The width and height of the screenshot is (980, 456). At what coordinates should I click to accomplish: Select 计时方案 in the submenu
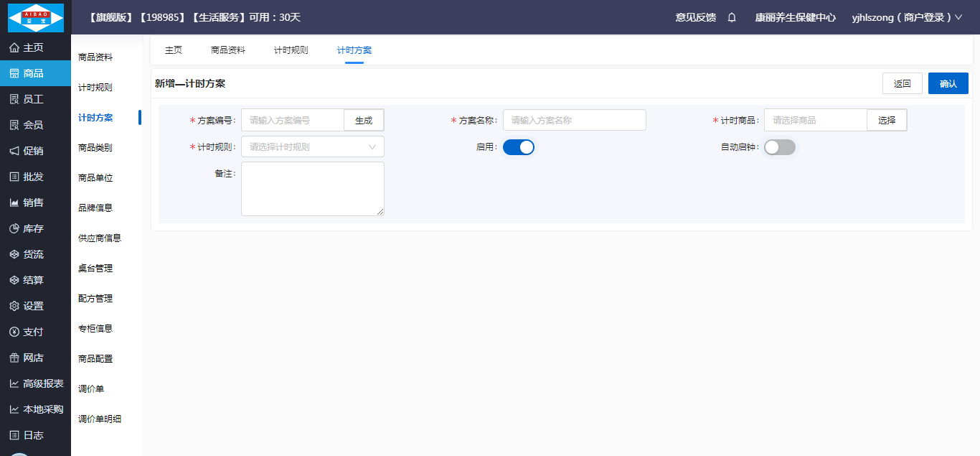[x=95, y=118]
